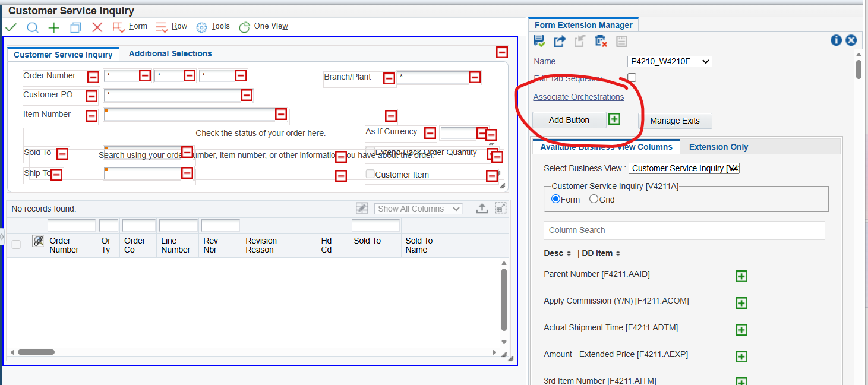Add Actual Shipment Time via green plus

tap(741, 330)
